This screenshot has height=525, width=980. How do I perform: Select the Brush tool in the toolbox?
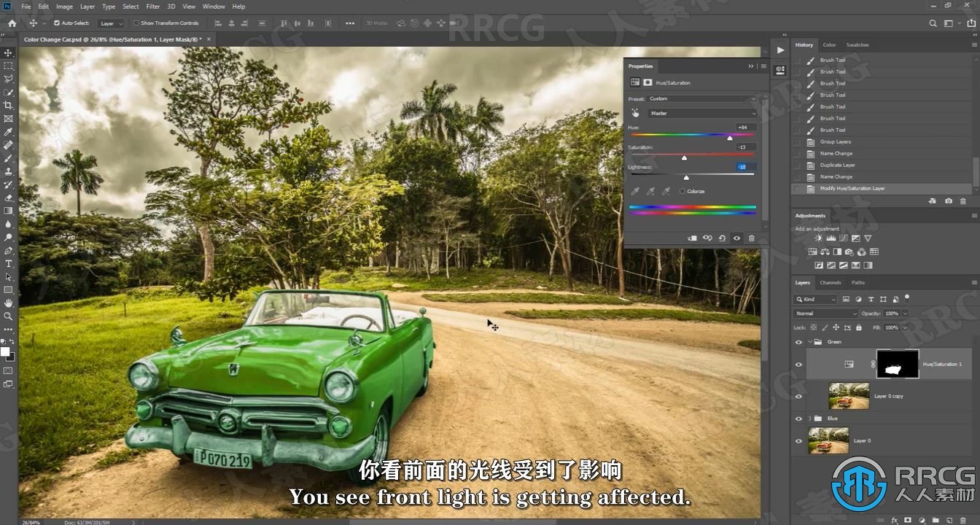(x=8, y=158)
